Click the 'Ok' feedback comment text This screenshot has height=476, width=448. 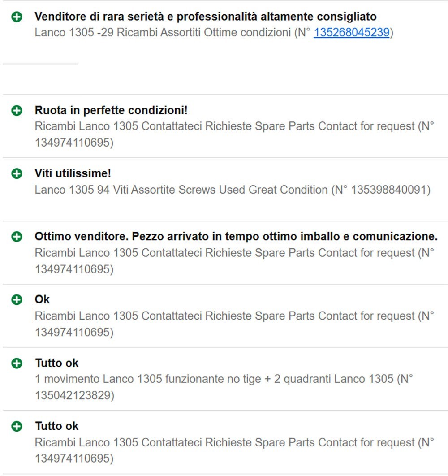tap(42, 299)
